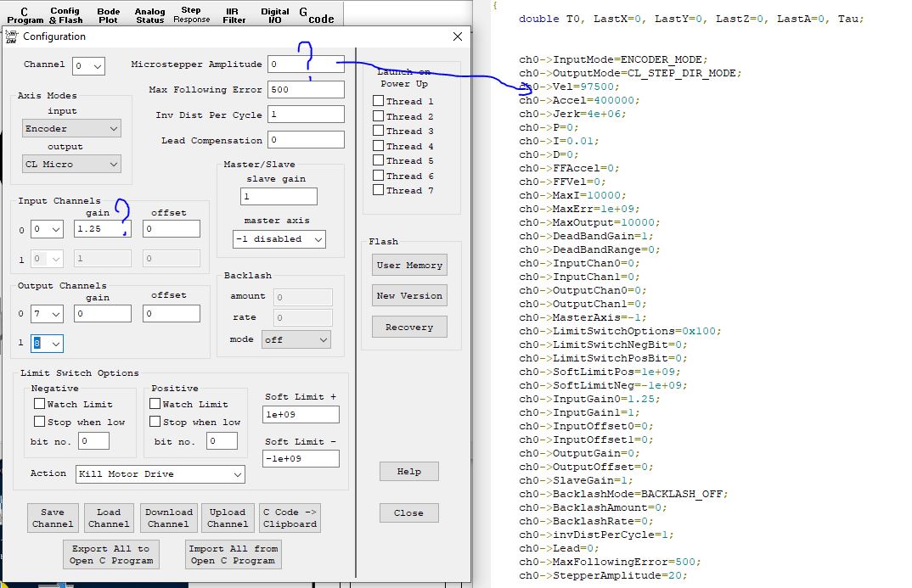Image resolution: width=912 pixels, height=588 pixels.
Task: Open the Digital I/O screen
Action: point(275,14)
